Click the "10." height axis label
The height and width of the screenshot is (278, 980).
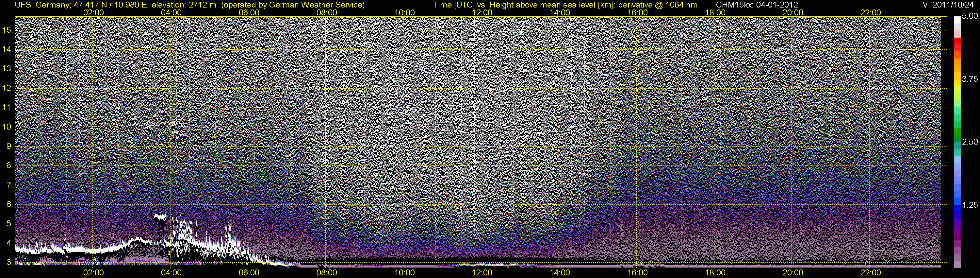8,127
